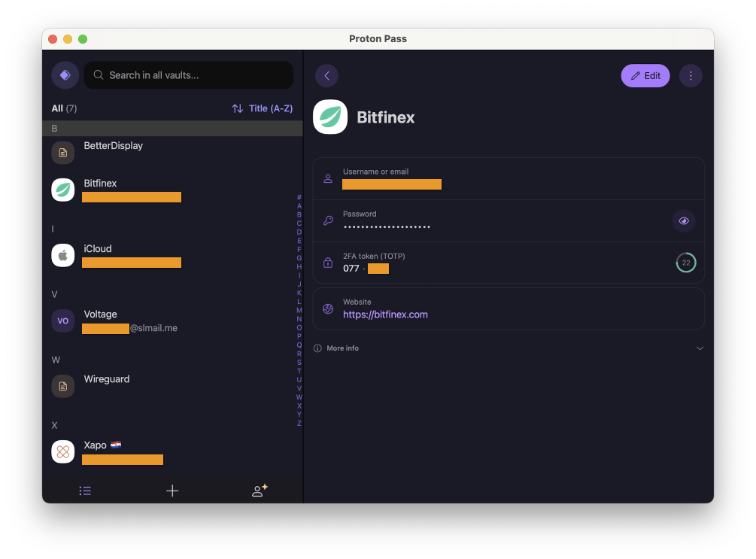Screen dimensions: 756x559
Task: Jump to letter W in alphabet index
Action: [299, 397]
